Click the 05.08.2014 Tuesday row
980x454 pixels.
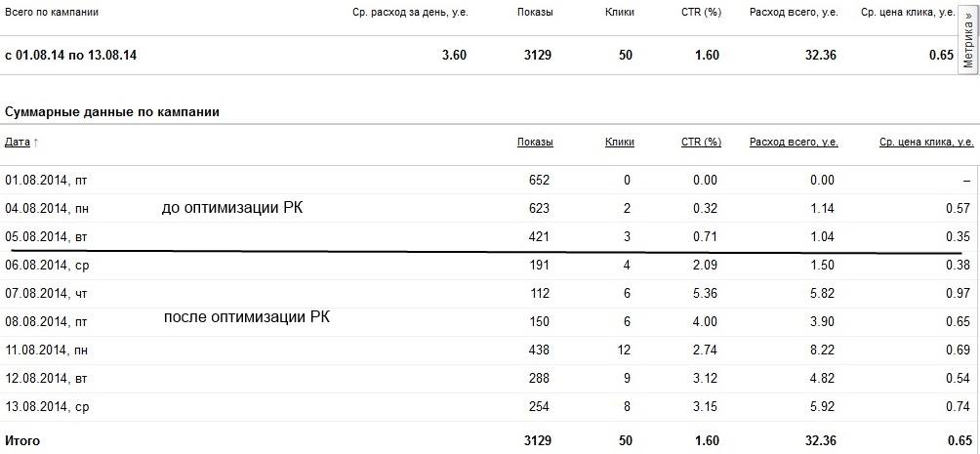point(490,236)
